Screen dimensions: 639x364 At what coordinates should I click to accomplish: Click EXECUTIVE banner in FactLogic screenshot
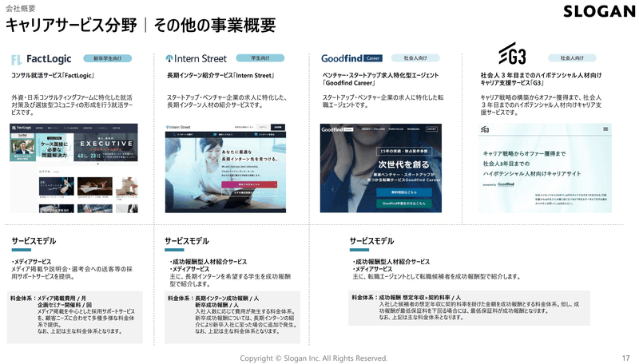coord(106,148)
